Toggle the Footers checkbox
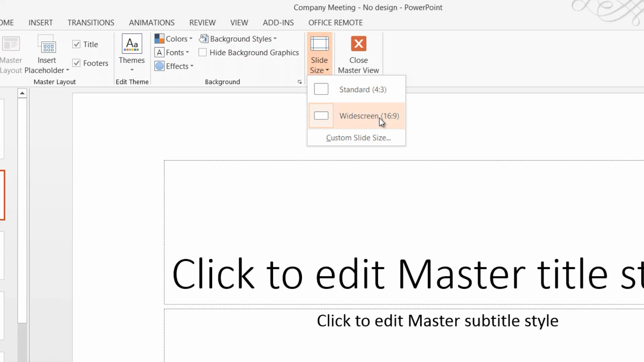This screenshot has height=362, width=644. (x=76, y=63)
